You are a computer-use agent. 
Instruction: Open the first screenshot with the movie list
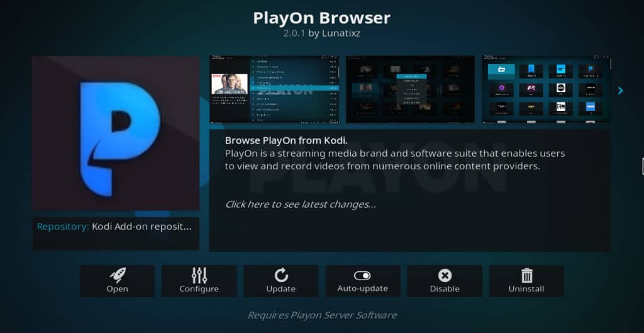[274, 89]
